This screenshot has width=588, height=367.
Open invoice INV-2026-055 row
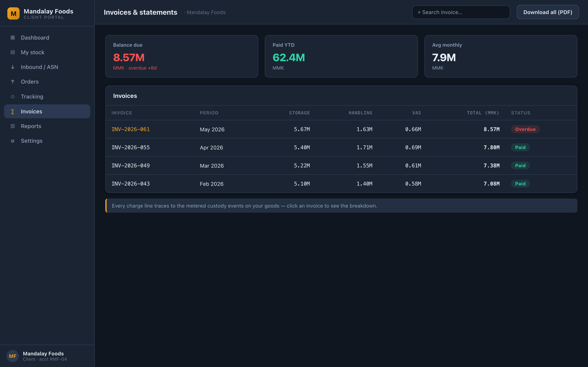pos(341,147)
